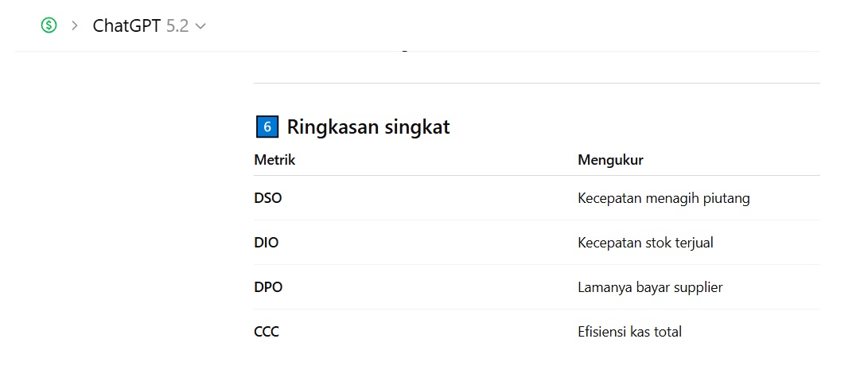Click the separator line between DPO and CCC rows
The height and width of the screenshot is (370, 868).
pos(536,310)
